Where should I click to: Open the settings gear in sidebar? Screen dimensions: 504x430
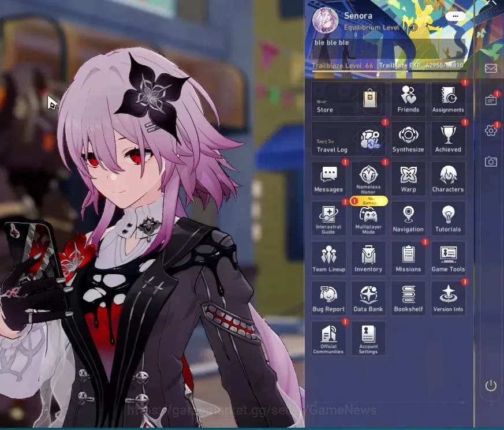pyautogui.click(x=491, y=130)
